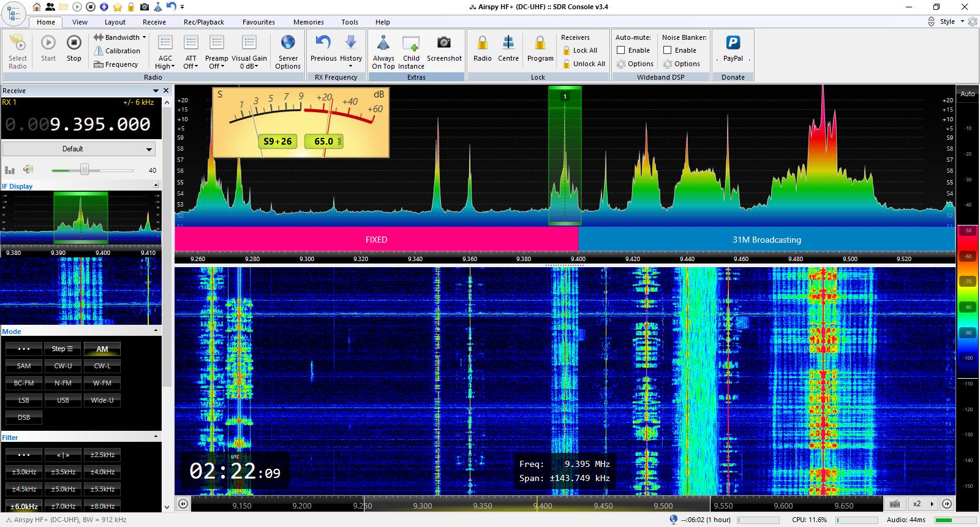This screenshot has width=980, height=527.
Task: Open Auto-mute Options
Action: pyautogui.click(x=635, y=64)
